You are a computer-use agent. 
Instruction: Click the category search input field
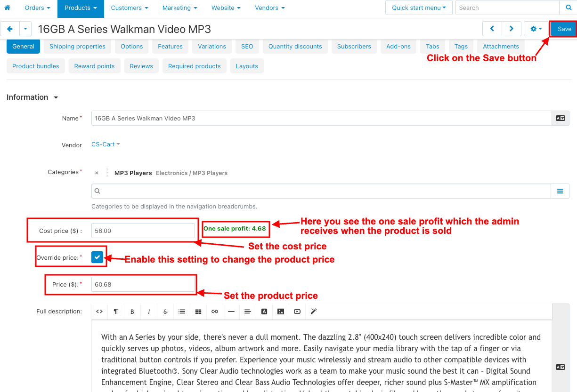coord(321,191)
